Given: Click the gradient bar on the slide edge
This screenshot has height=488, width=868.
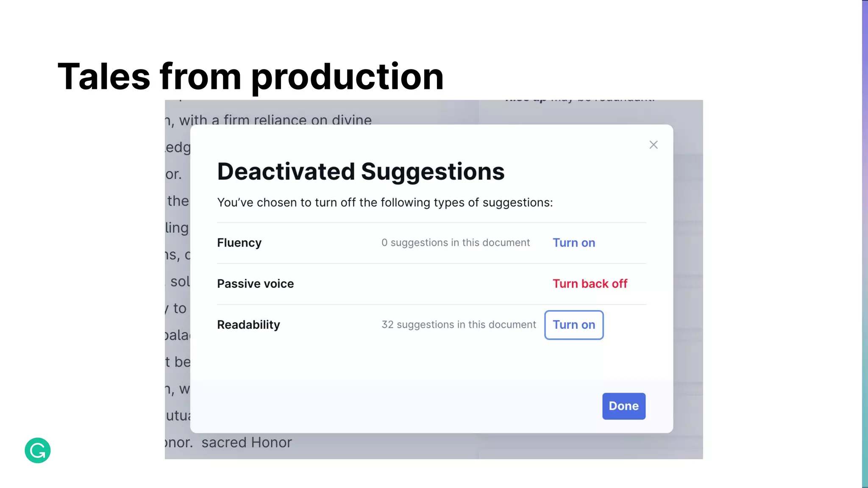Looking at the screenshot, I should point(865,244).
